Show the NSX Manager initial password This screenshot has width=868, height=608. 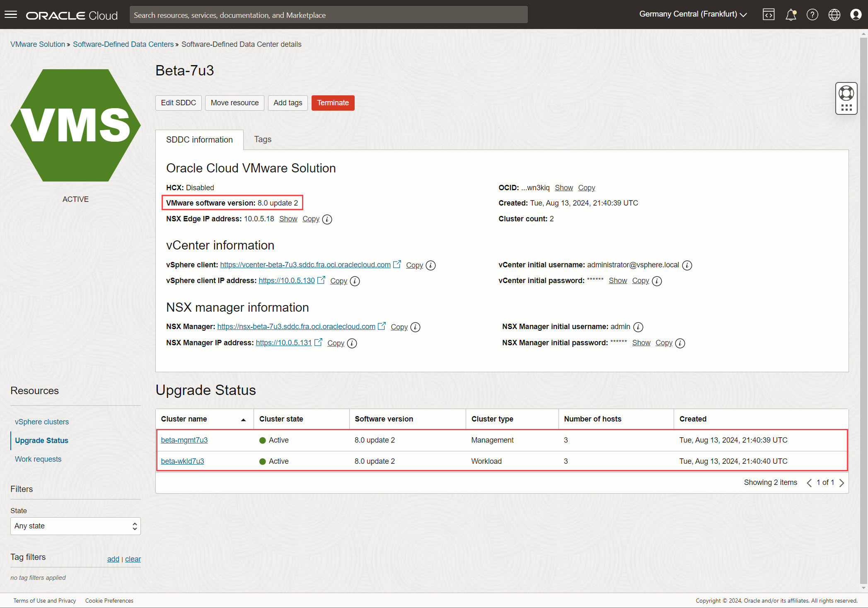[641, 343]
